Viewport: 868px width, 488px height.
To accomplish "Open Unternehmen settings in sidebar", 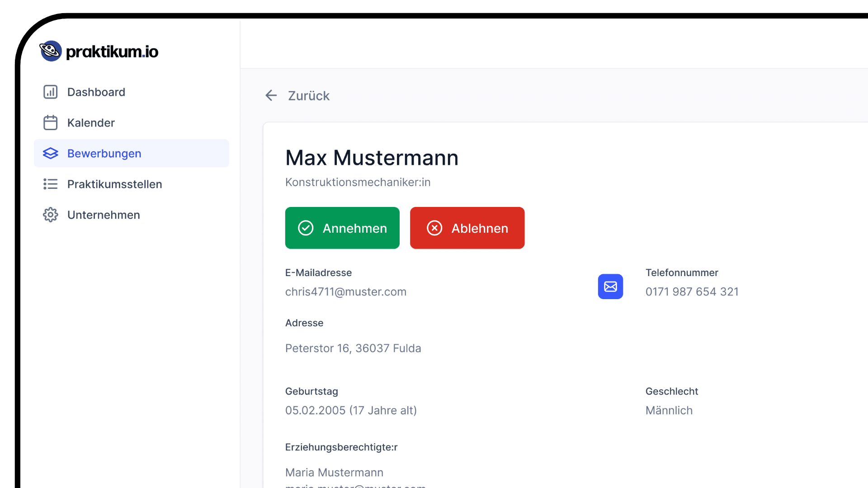I will [104, 215].
